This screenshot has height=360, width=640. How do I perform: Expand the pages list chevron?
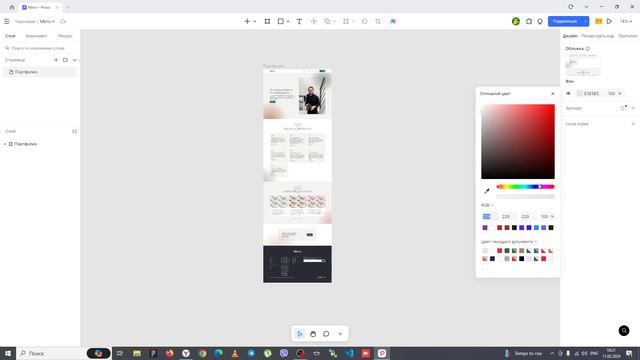pos(74,60)
